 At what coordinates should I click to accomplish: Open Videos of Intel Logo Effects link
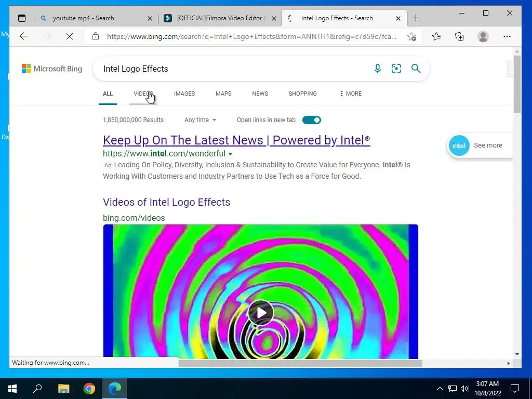(166, 202)
